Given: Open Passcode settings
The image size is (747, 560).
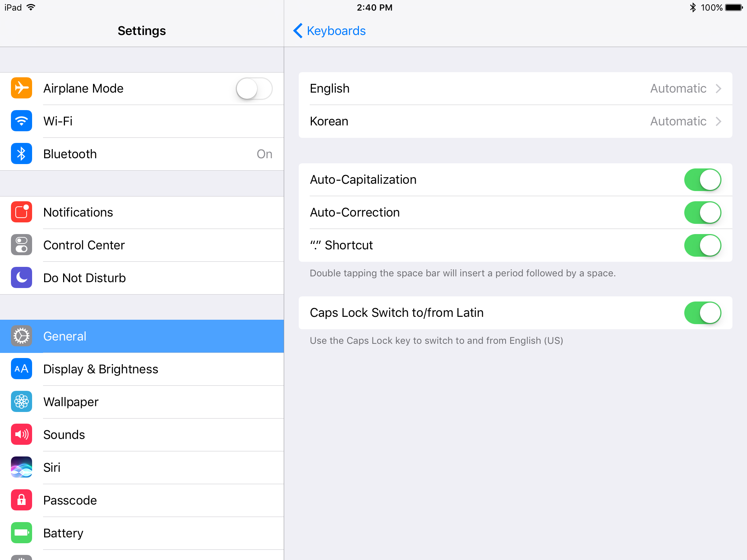Looking at the screenshot, I should (x=70, y=500).
